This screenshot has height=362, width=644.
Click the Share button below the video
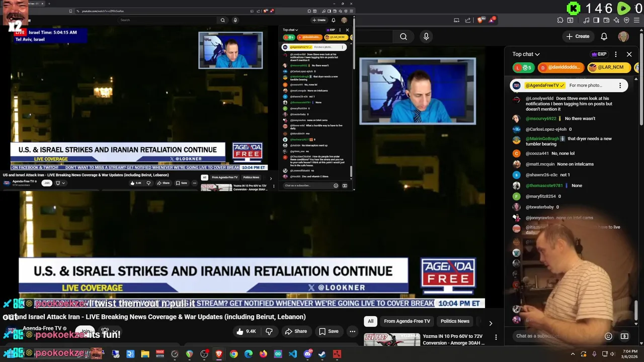click(x=296, y=331)
